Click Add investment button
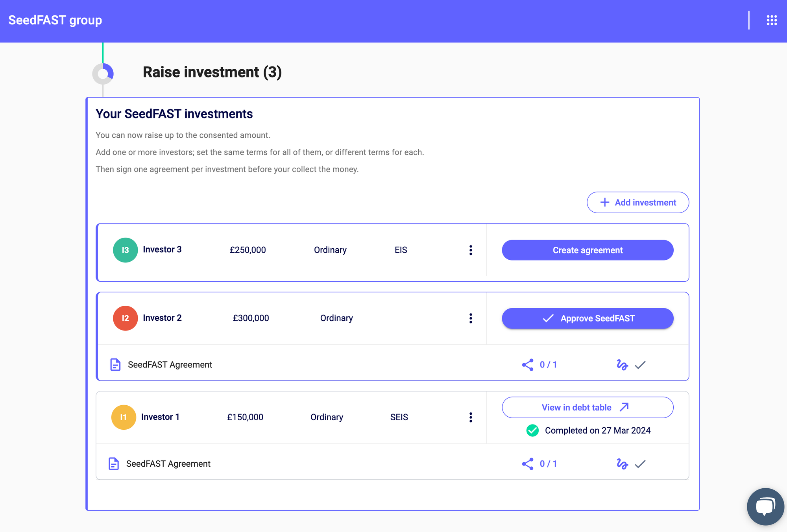 click(637, 203)
